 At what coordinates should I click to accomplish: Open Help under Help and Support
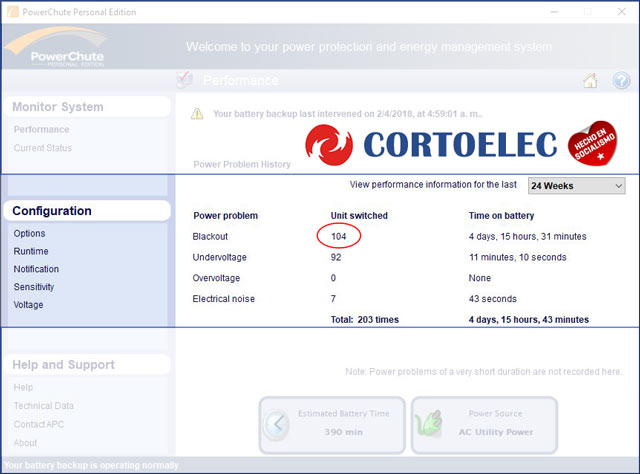click(23, 387)
